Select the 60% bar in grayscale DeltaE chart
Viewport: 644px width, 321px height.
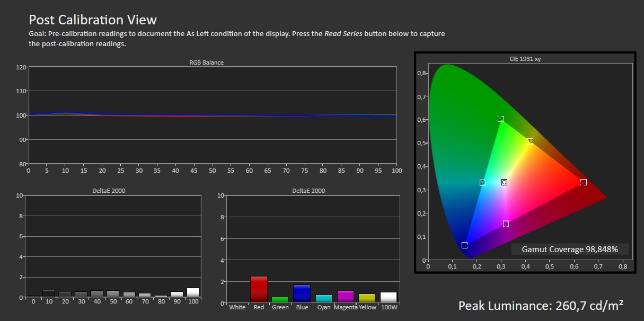pos(129,295)
